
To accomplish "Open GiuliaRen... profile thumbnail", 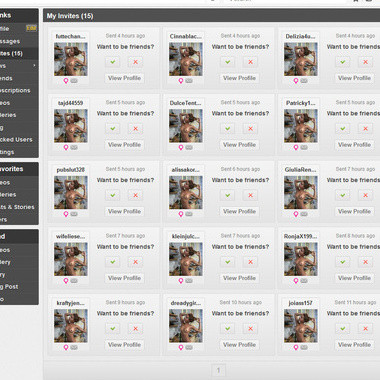I will pos(301,193).
